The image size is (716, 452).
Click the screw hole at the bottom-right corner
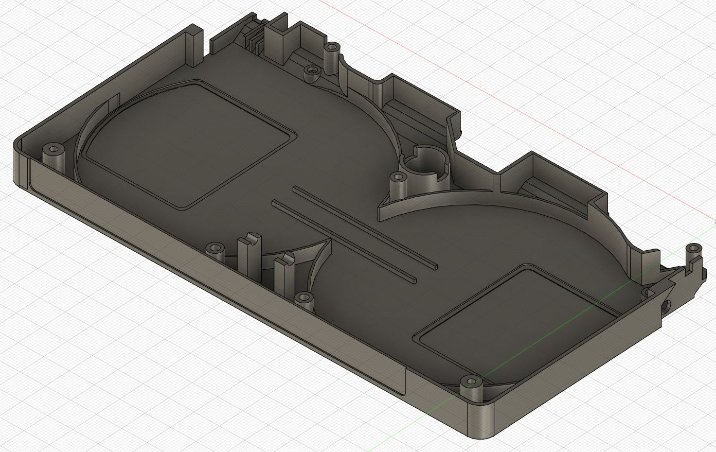click(x=470, y=383)
